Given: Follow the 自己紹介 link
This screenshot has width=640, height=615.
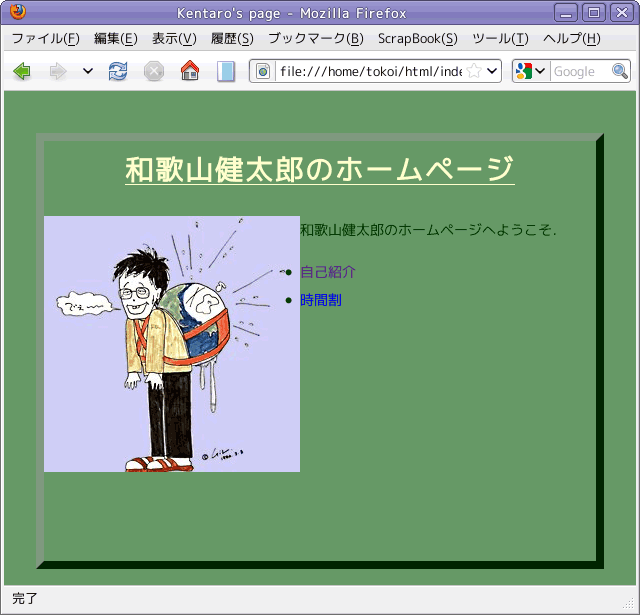Looking at the screenshot, I should pyautogui.click(x=328, y=272).
